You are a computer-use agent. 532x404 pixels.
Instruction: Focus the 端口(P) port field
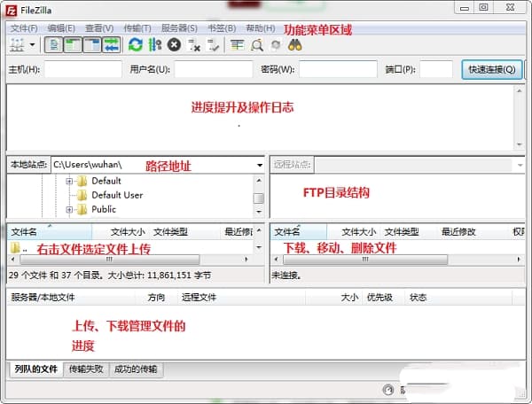coord(436,69)
